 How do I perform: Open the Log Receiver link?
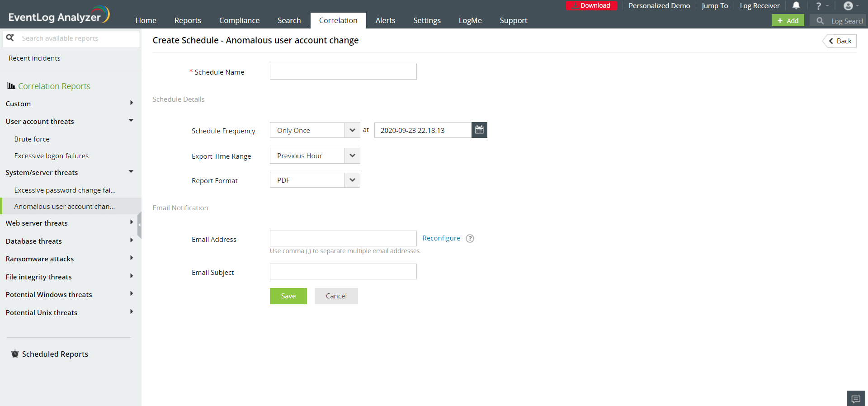tap(759, 6)
